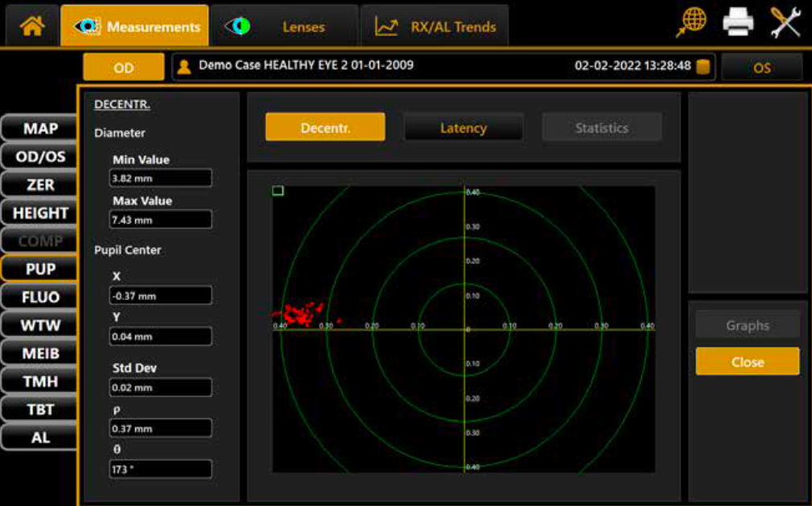Open the MAP measurement

[x=40, y=128]
